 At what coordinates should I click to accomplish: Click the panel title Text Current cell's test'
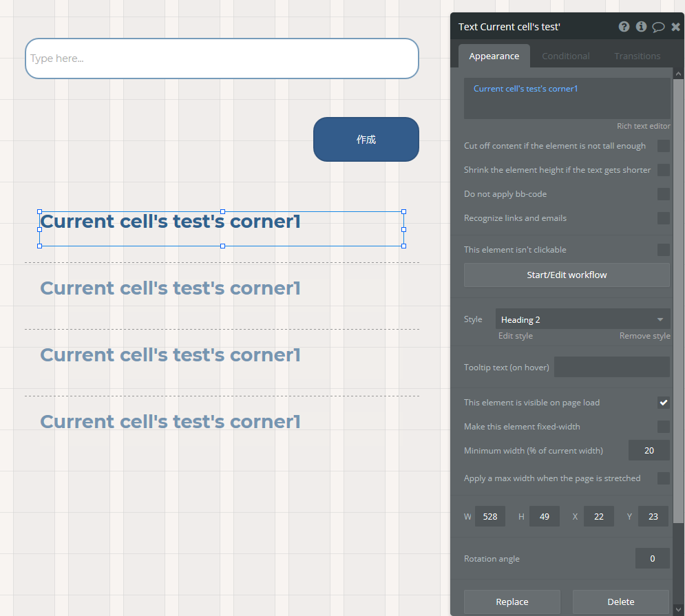click(509, 27)
